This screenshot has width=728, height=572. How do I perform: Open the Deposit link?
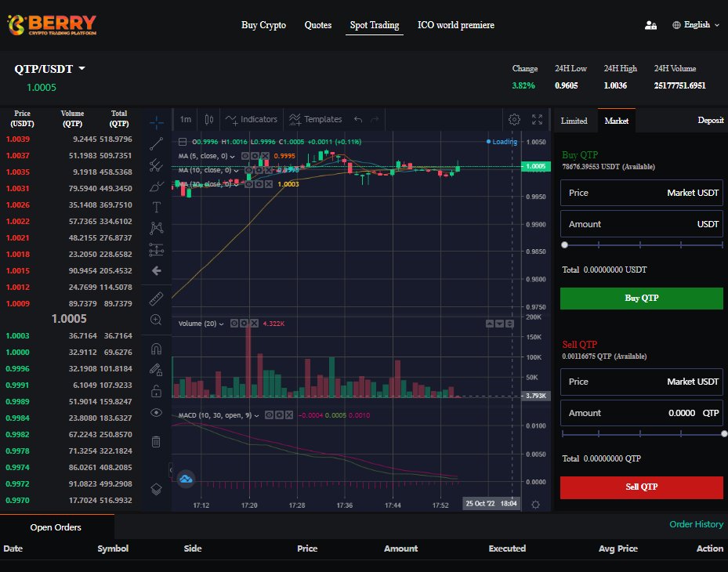point(710,120)
